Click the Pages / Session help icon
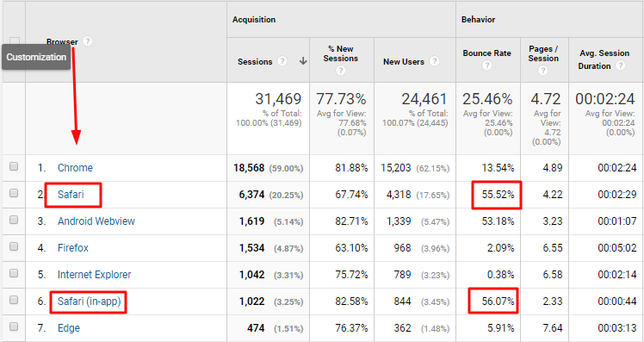This screenshot has width=644, height=342. (543, 71)
